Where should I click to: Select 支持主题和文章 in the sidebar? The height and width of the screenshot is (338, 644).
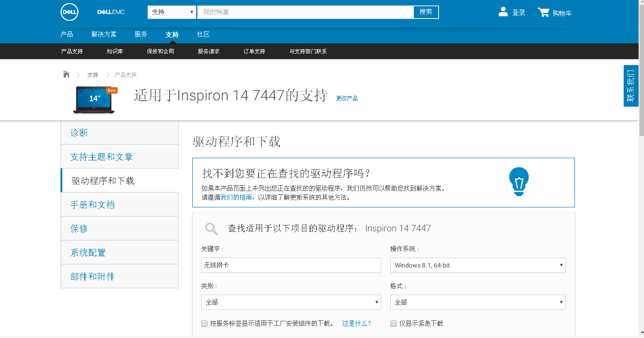(x=120, y=157)
